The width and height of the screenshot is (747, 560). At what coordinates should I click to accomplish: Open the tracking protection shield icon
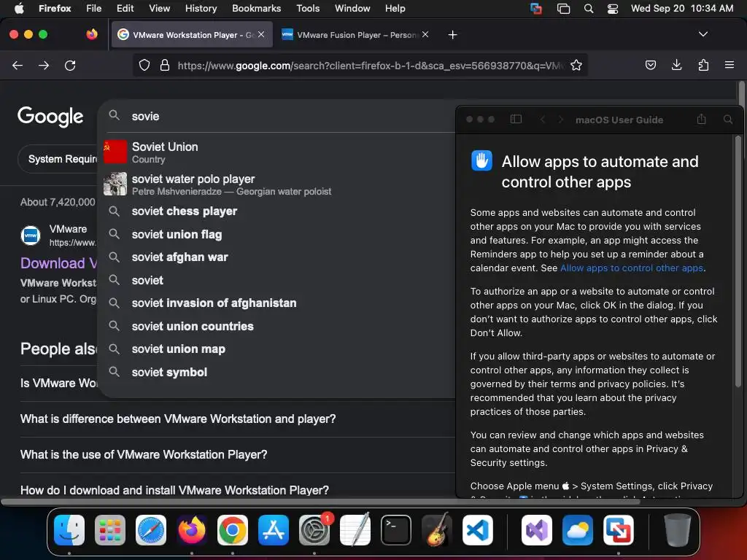click(x=144, y=65)
